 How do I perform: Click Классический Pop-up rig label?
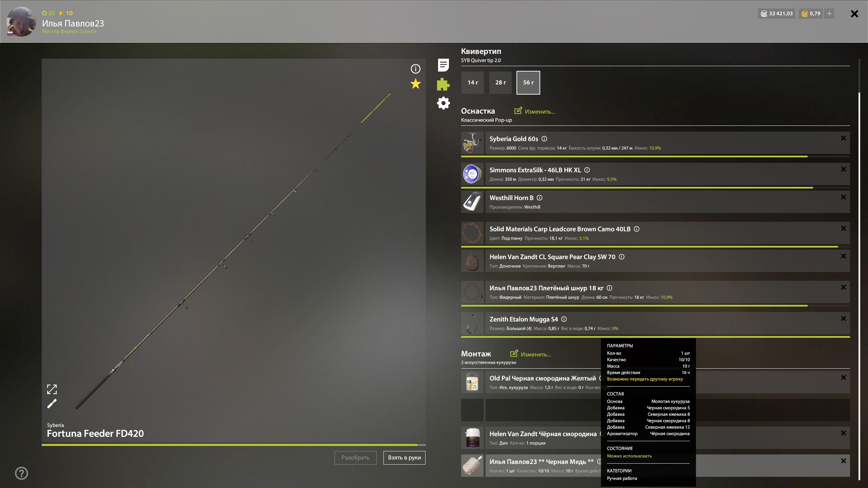point(486,120)
